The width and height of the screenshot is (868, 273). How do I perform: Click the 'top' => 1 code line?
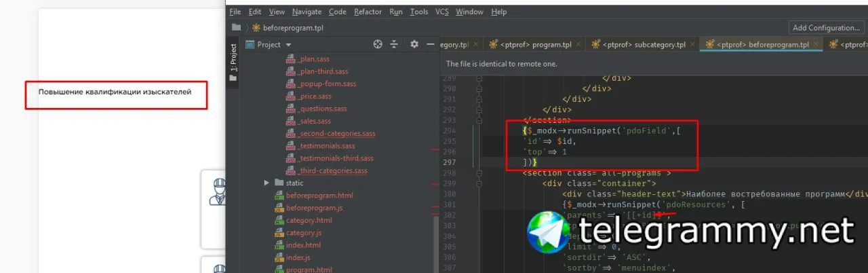tap(545, 152)
